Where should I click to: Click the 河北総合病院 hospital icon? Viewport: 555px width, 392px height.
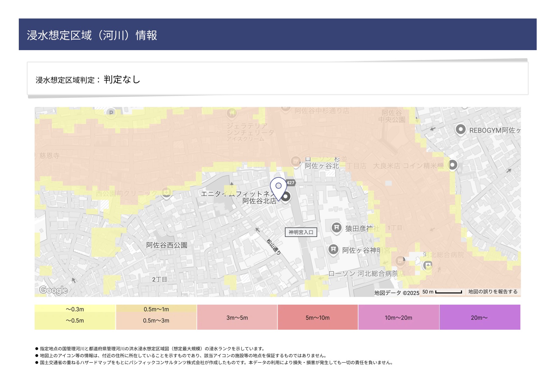pyautogui.click(x=428, y=265)
